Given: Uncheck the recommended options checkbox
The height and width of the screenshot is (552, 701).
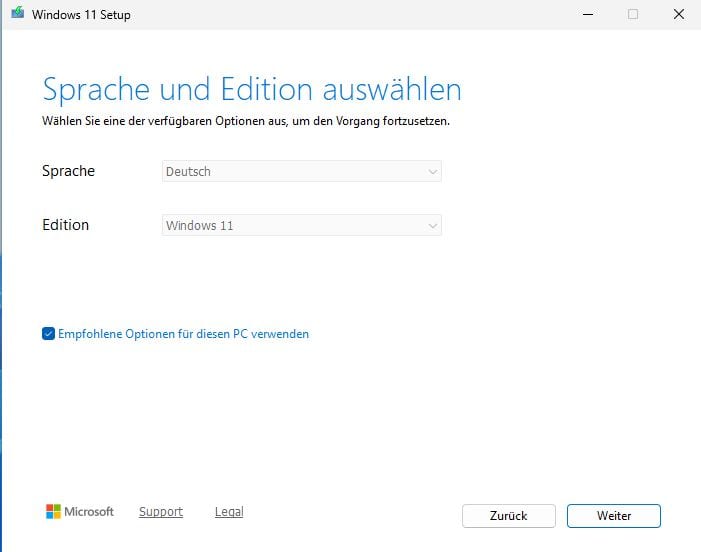Looking at the screenshot, I should click(48, 334).
